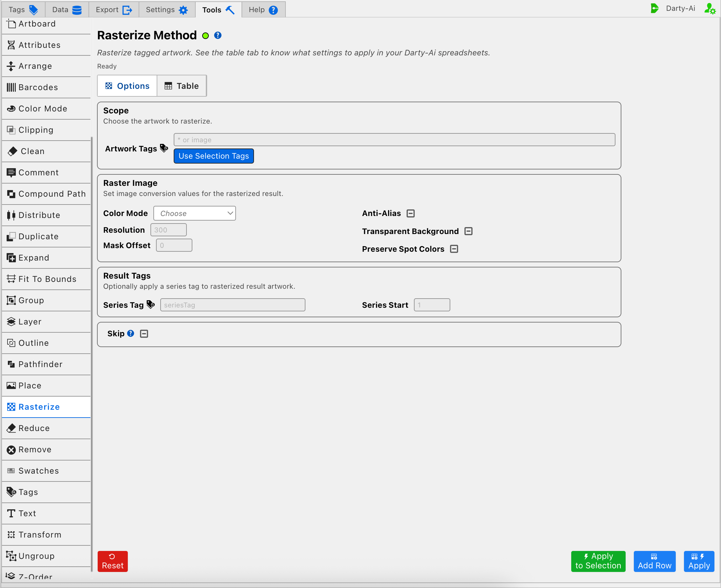Open the Arrange tool
The height and width of the screenshot is (588, 721).
(46, 66)
